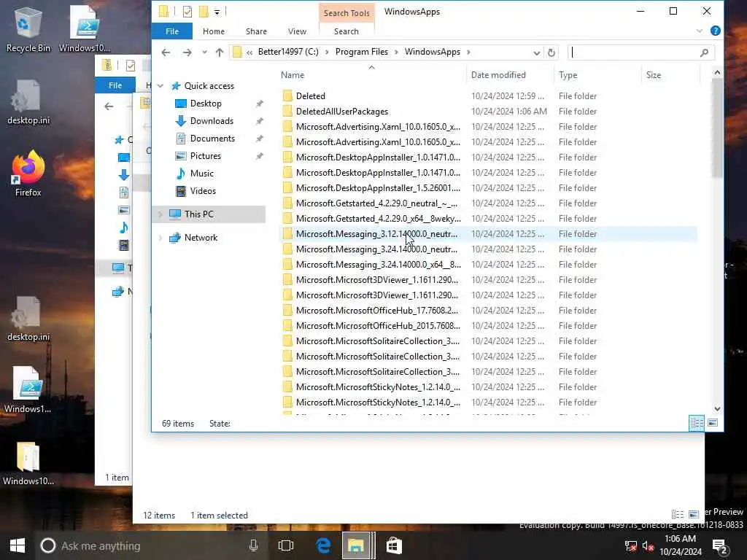747x560 pixels.
Task: Sort by the Type column header
Action: (598, 75)
